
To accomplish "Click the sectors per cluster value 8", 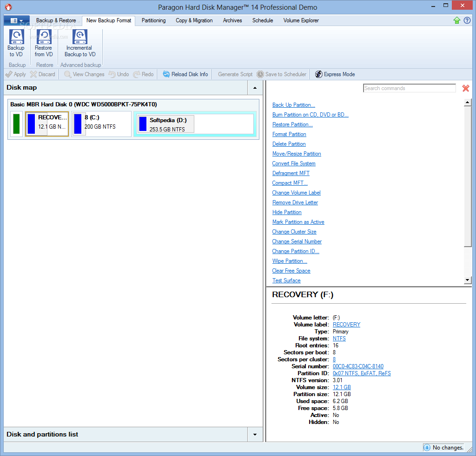I will point(334,359).
